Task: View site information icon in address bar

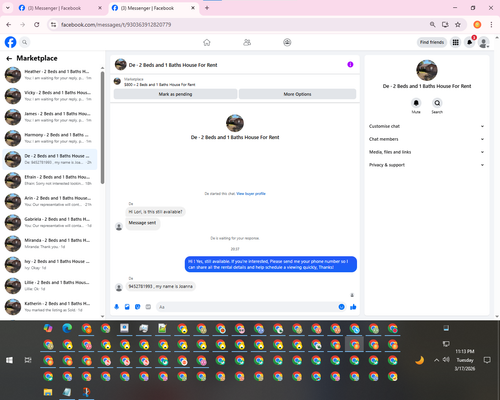Action: tap(53, 25)
